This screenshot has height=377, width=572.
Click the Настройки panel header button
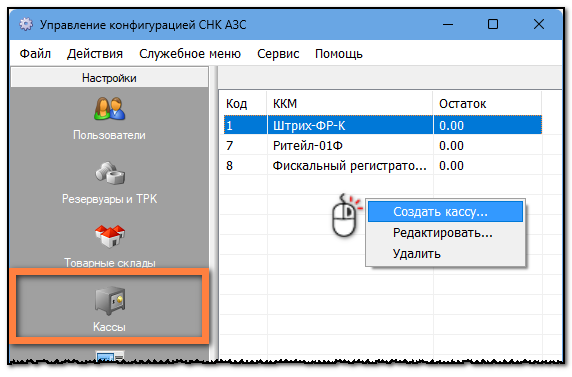pos(109,77)
